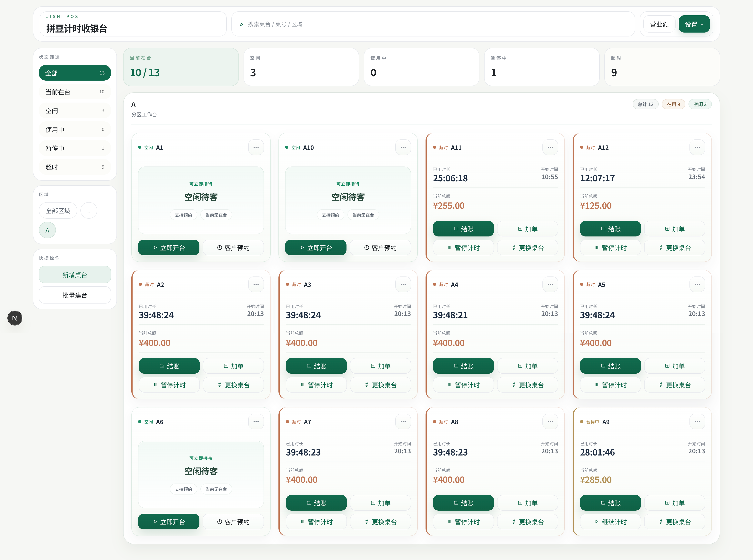Expand the 设置 dropdown menu
753x560 pixels.
pos(694,24)
